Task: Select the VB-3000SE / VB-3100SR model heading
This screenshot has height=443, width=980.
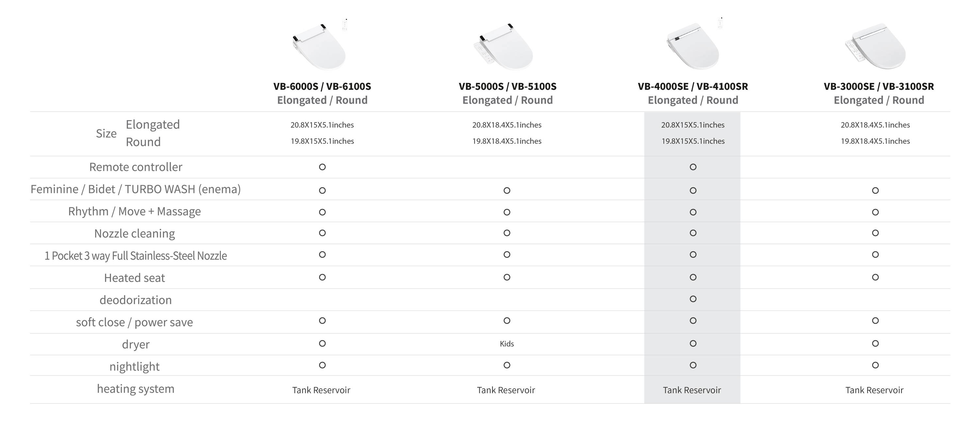Action: pos(879,86)
